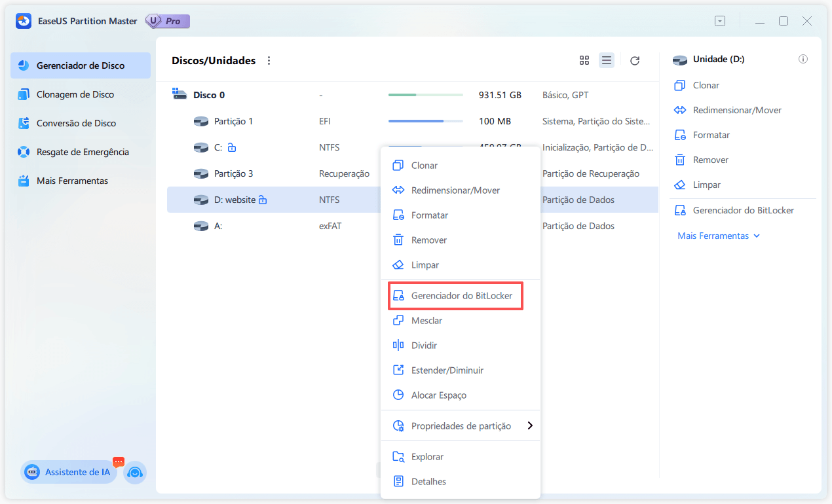
Task: Choose Gerenciador do BitLocker in context menu
Action: (461, 296)
